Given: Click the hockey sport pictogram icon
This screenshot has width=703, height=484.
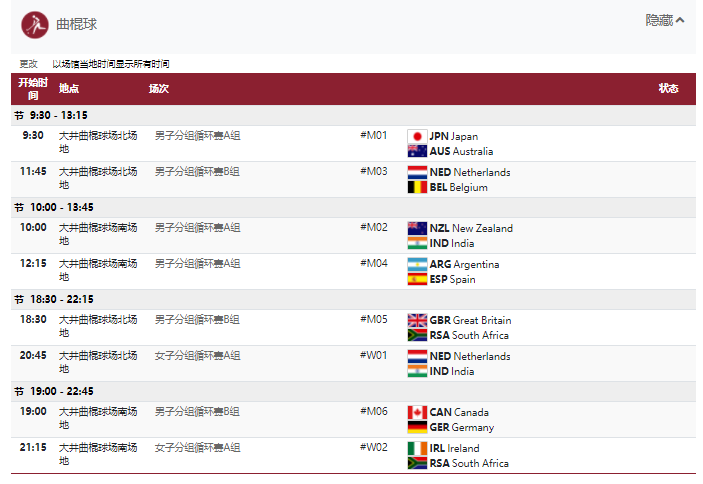Looking at the screenshot, I should (35, 25).
